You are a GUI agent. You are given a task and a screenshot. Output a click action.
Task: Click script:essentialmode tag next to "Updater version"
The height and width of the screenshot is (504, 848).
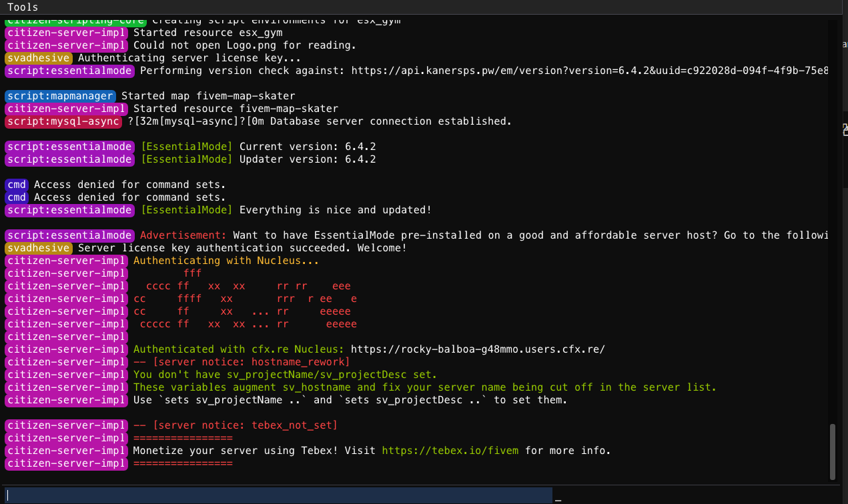pyautogui.click(x=69, y=159)
